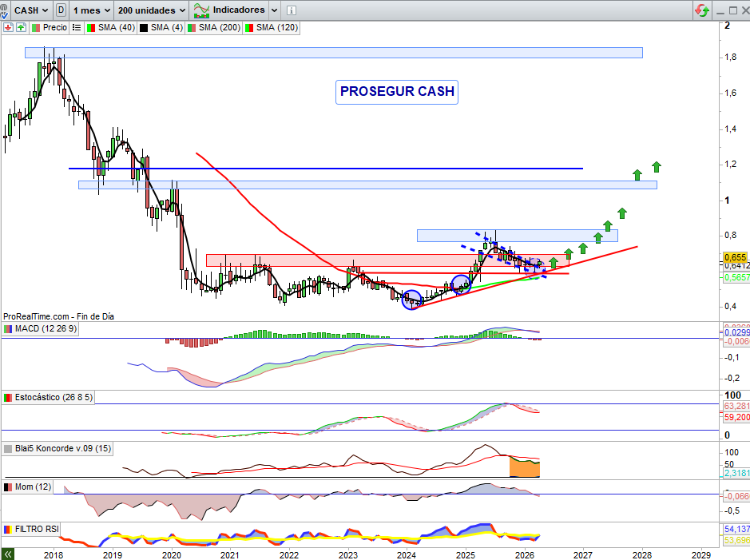This screenshot has width=750, height=560.
Task: Open SMA (200) indicator settings
Action: tap(219, 28)
